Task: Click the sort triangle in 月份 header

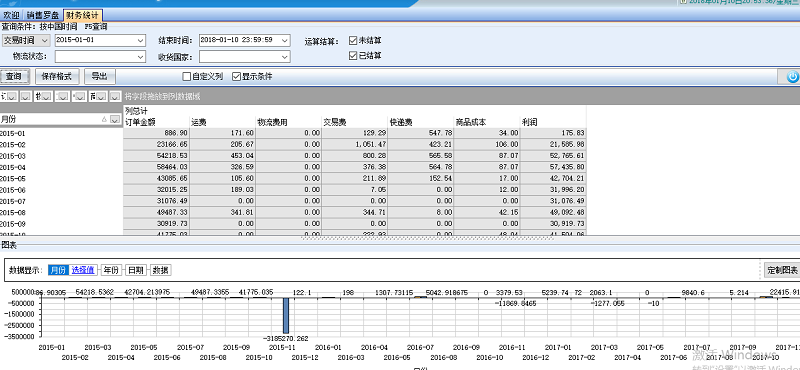Action: tap(104, 119)
